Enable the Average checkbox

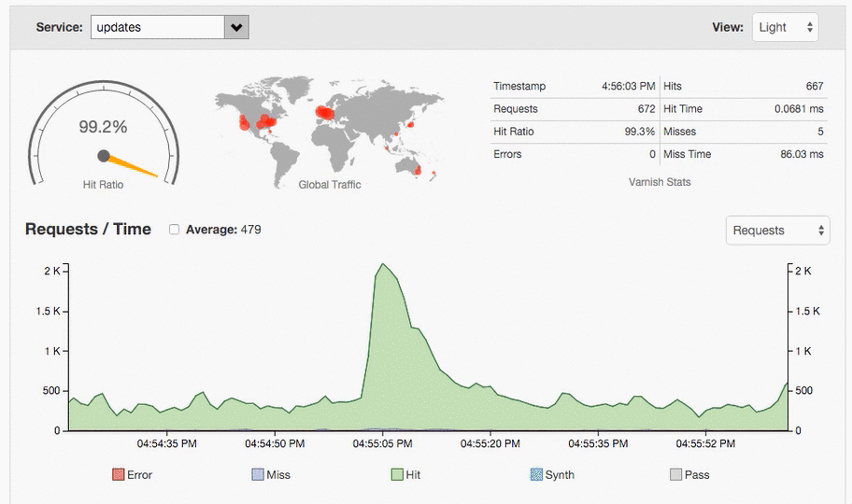pos(174,230)
